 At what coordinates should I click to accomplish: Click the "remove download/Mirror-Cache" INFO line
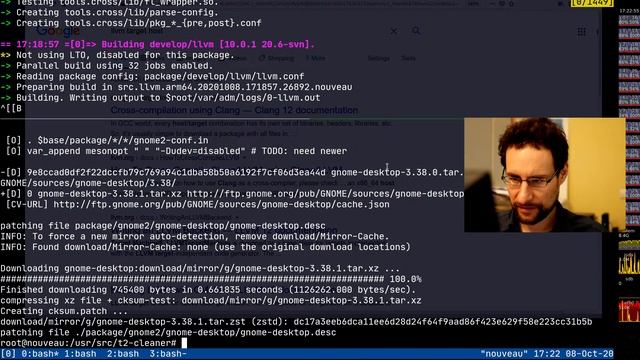point(195,236)
